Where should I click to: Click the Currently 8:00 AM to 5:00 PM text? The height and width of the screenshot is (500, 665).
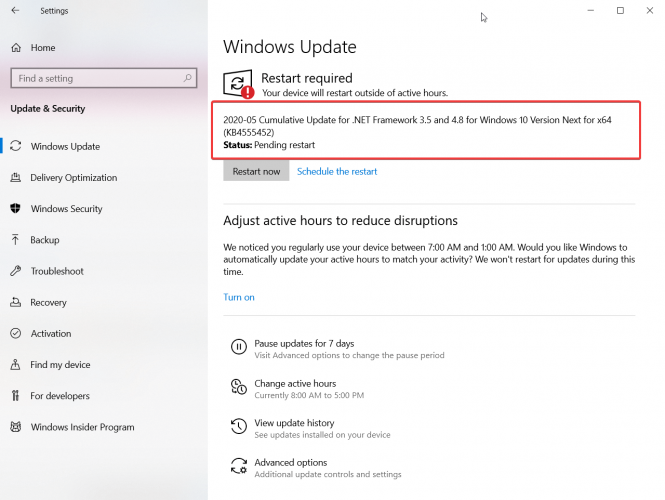(309, 395)
